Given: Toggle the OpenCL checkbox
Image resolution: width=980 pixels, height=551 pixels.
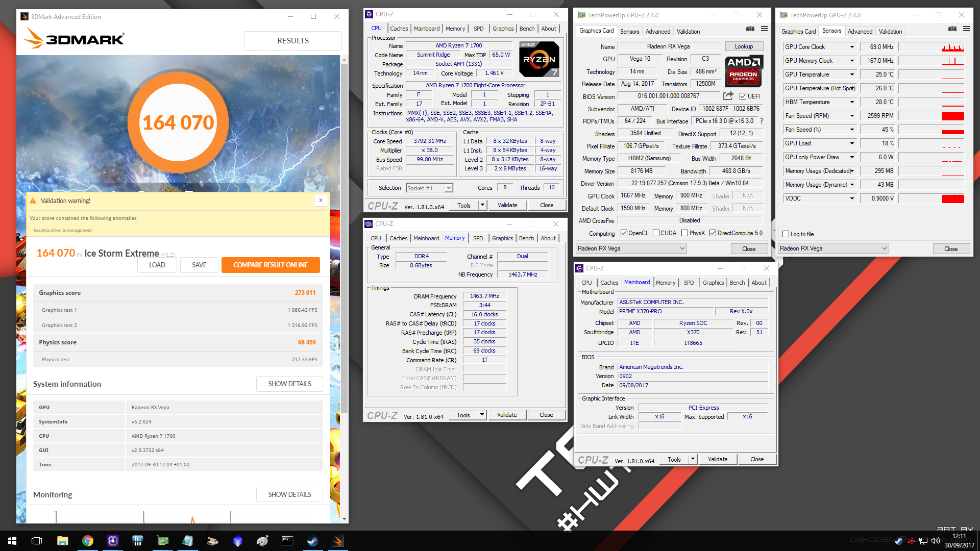Looking at the screenshot, I should [x=624, y=233].
